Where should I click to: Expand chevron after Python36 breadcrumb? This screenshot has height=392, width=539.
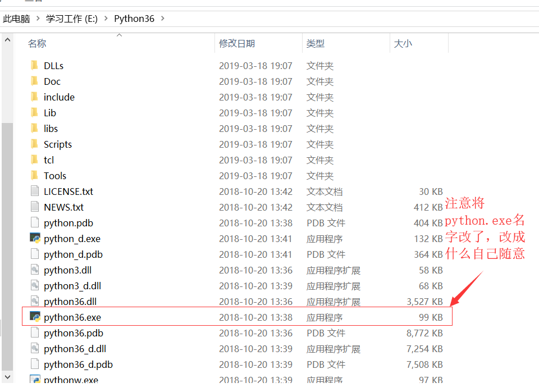point(163,18)
